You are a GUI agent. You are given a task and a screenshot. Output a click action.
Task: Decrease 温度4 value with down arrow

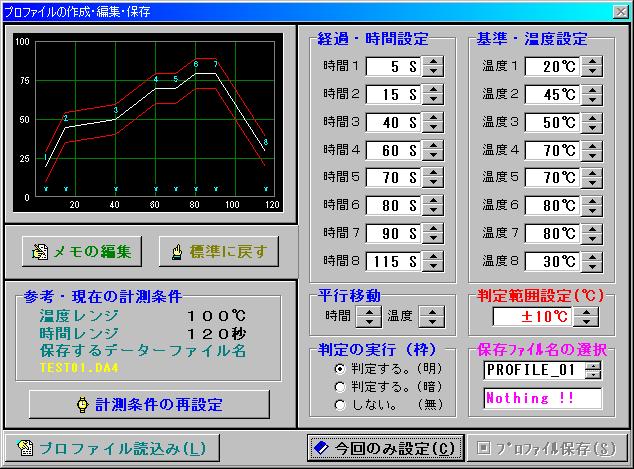[592, 155]
